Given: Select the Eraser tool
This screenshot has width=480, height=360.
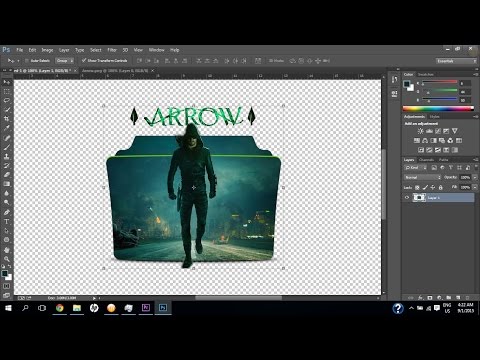Looking at the screenshot, I should (x=7, y=175).
